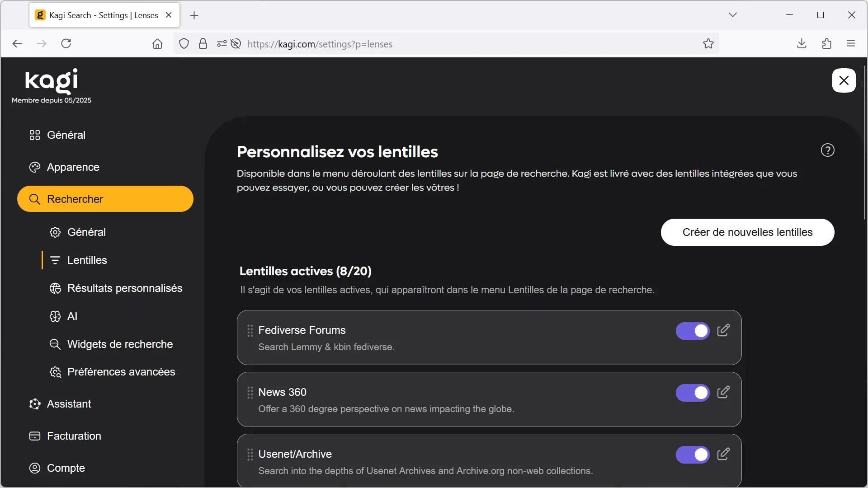Screen dimensions: 868x488
Task: Open Compte settings
Action: tap(57, 468)
